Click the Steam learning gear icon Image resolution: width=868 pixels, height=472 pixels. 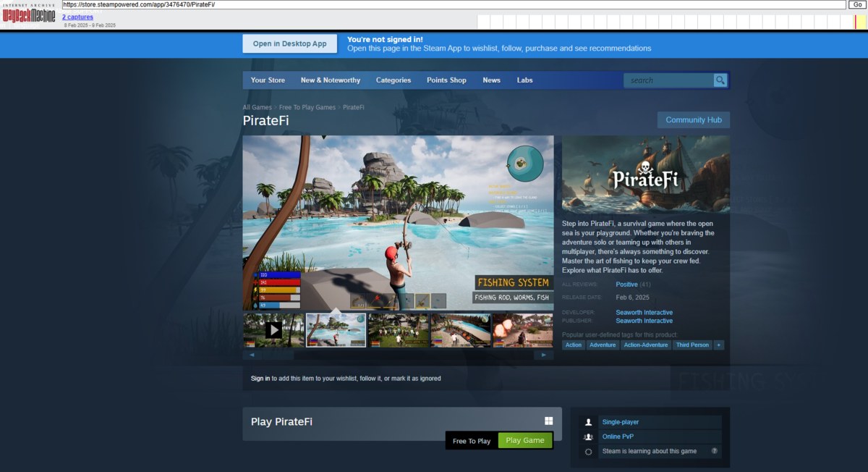588,451
